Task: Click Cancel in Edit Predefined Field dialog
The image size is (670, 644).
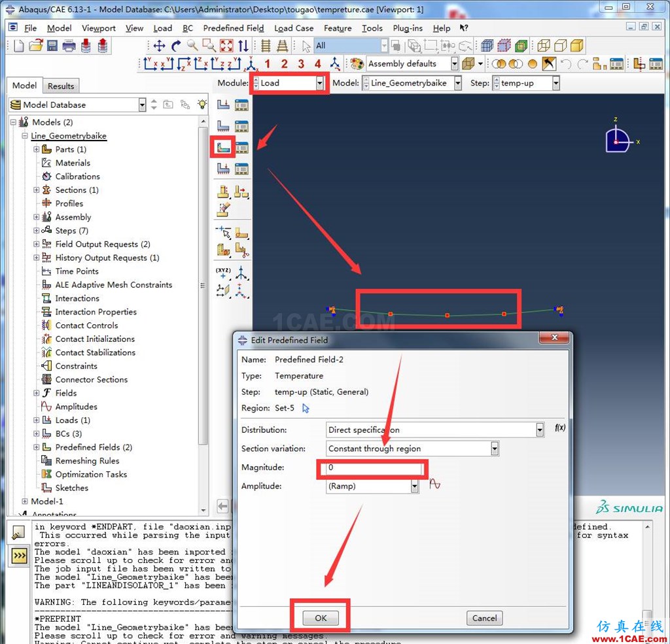Action: pos(485,618)
